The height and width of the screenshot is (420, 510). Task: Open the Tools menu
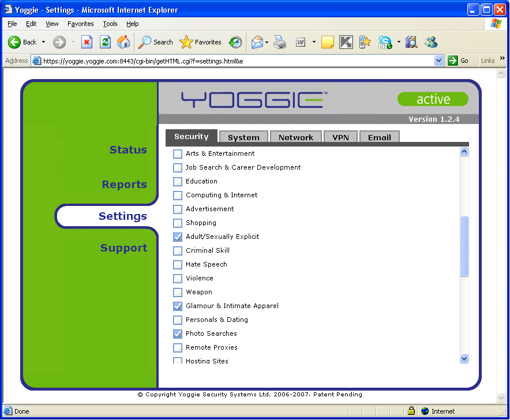click(x=110, y=24)
